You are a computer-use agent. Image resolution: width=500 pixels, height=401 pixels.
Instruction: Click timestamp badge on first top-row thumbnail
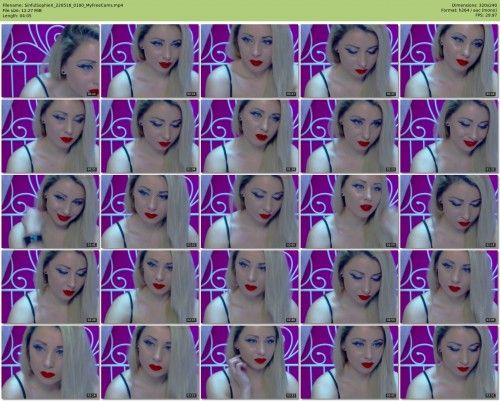point(92,94)
